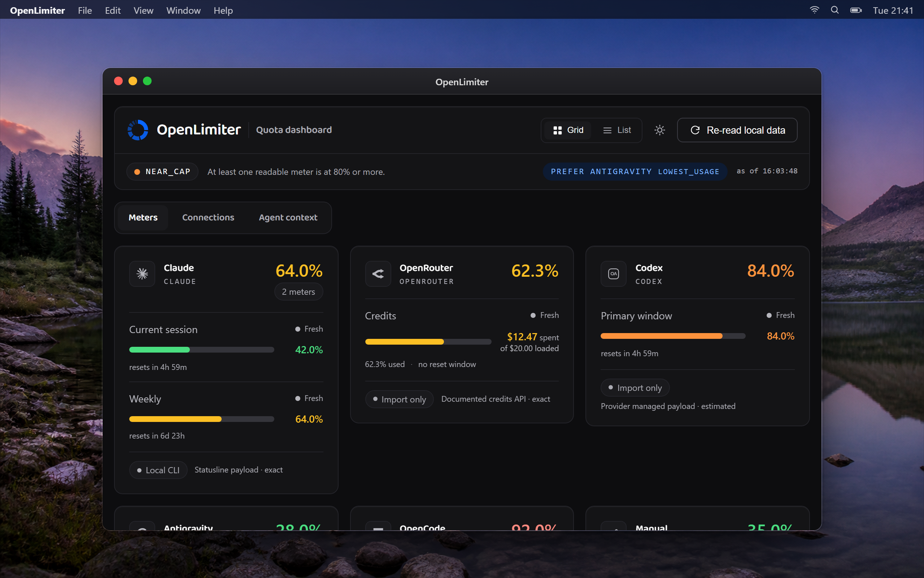Click the Fresh status on Weekly meter
This screenshot has height=578, width=924.
[x=309, y=398]
